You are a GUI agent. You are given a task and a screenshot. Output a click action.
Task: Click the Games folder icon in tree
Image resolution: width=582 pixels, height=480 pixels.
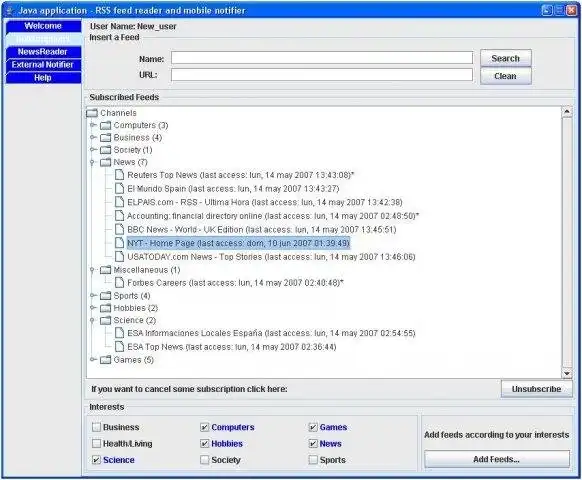106,359
